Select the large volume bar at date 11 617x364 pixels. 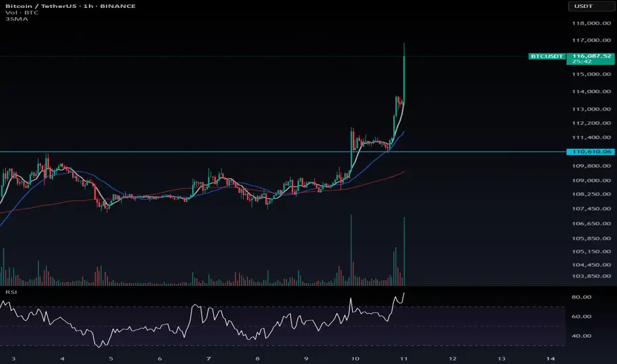(x=404, y=251)
